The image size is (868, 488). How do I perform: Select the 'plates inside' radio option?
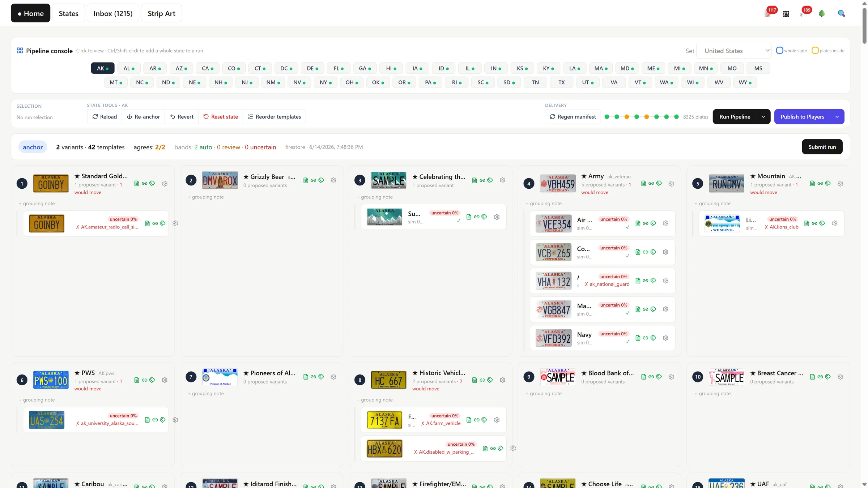point(815,51)
